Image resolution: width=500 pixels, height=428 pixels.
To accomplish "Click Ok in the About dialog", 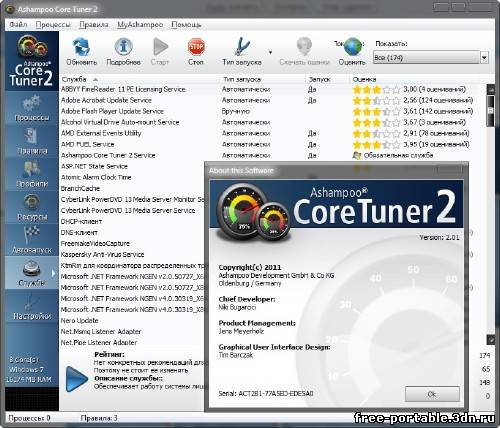I will click(x=432, y=394).
